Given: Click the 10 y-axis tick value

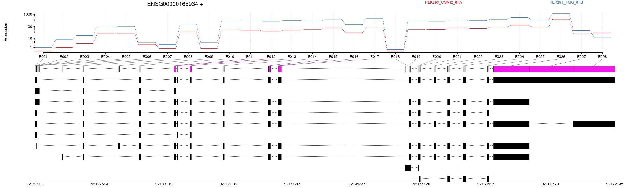Looking at the screenshot, I should pyautogui.click(x=30, y=38).
